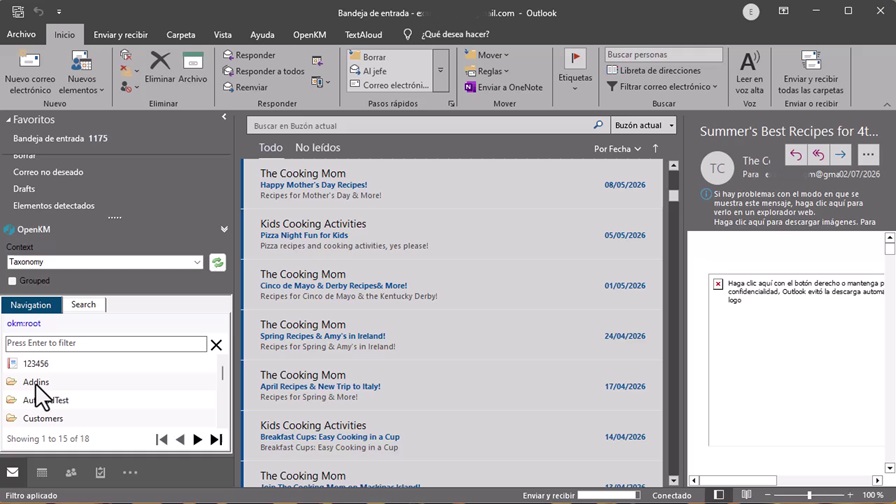Screen dimensions: 896x504
Task: Open the Correo no deseado folder
Action: pos(48,172)
